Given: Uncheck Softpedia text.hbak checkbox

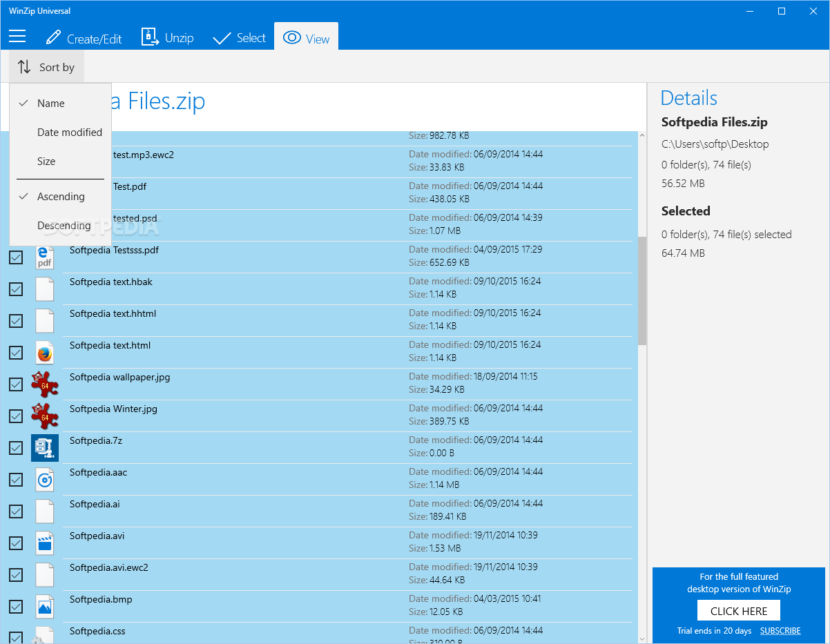Looking at the screenshot, I should (16, 289).
